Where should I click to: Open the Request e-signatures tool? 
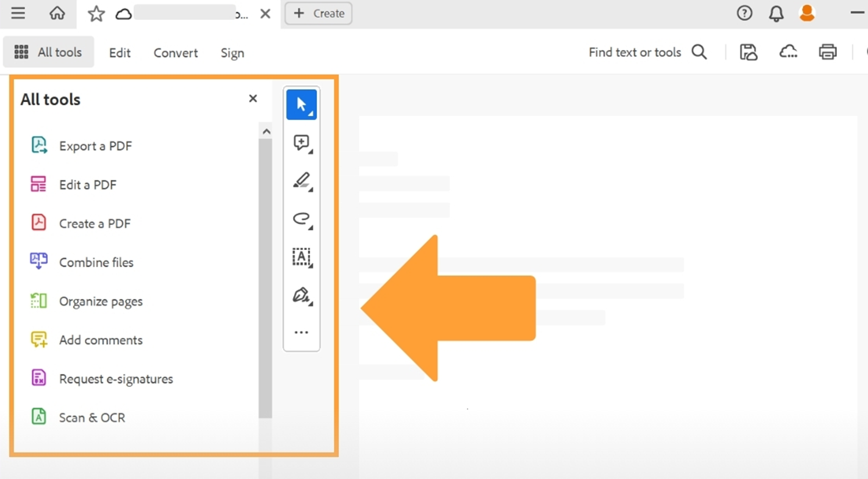116,379
